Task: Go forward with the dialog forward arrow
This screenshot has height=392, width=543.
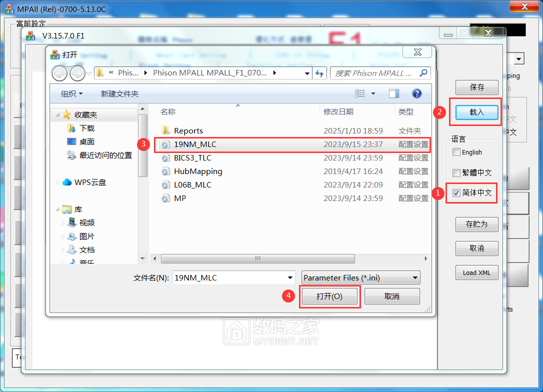Action: coord(77,73)
